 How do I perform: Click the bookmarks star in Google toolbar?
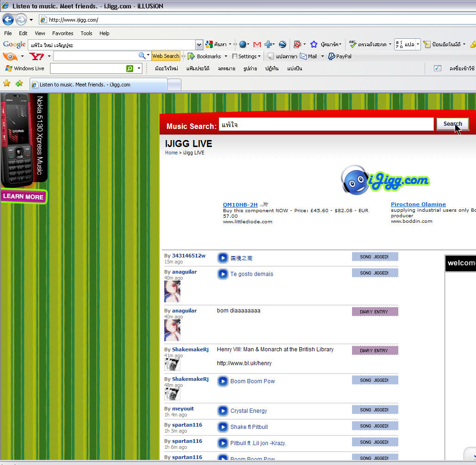tap(314, 44)
